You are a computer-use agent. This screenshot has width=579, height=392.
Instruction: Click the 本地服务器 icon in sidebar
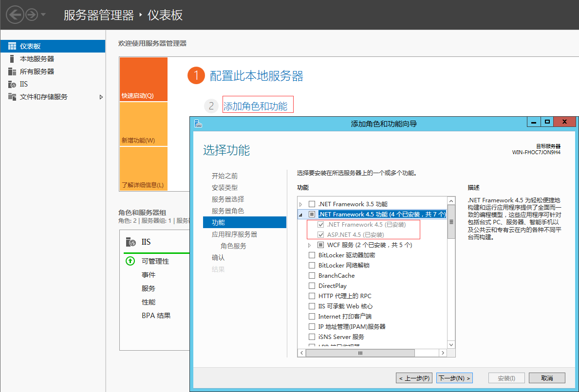(x=12, y=59)
